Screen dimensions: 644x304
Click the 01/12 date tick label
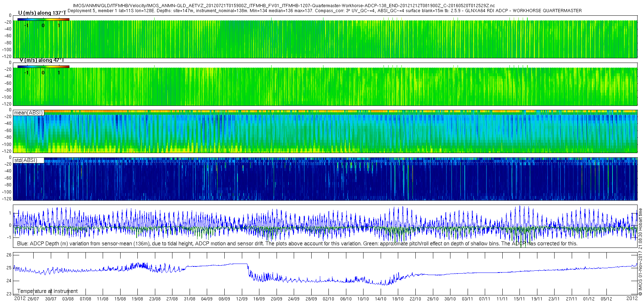pyautogui.click(x=589, y=299)
